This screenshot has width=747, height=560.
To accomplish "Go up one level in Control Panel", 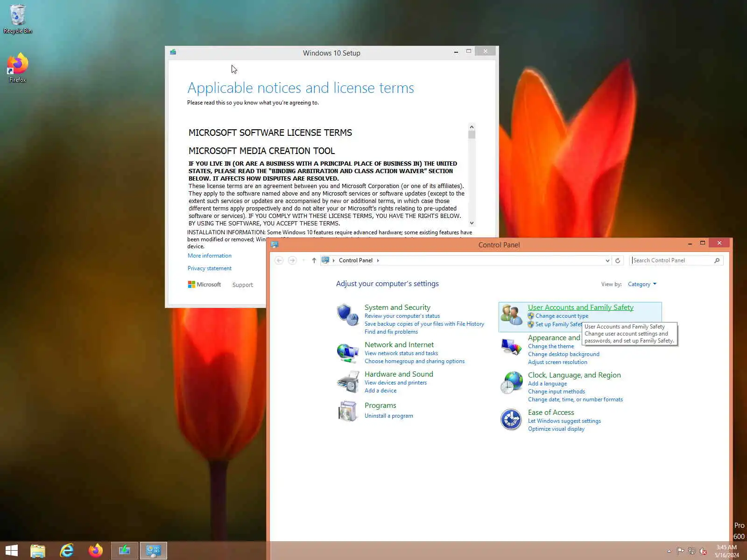I will pos(314,260).
